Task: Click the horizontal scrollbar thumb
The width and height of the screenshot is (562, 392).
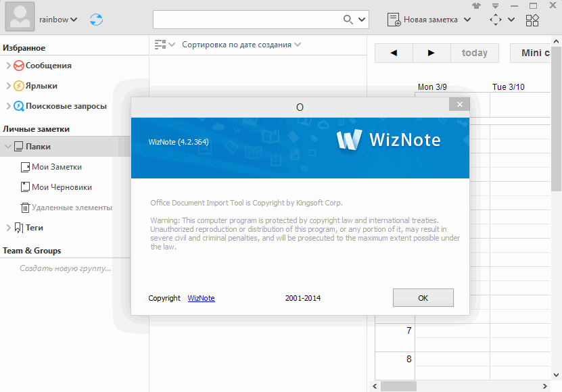Action: (398, 387)
